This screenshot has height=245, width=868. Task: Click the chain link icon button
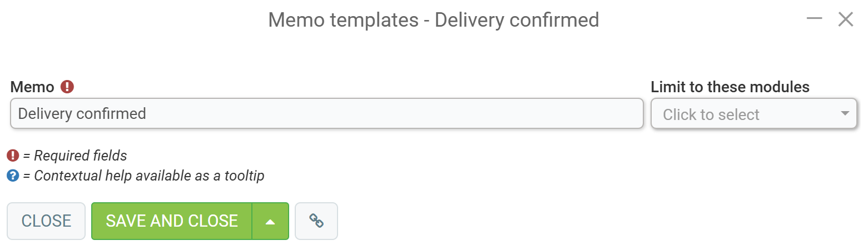[x=316, y=221]
